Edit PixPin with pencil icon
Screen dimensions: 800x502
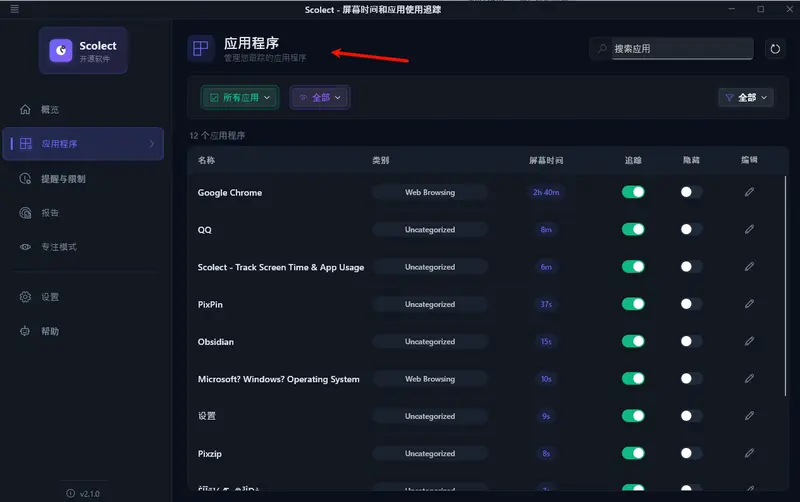[749, 304]
